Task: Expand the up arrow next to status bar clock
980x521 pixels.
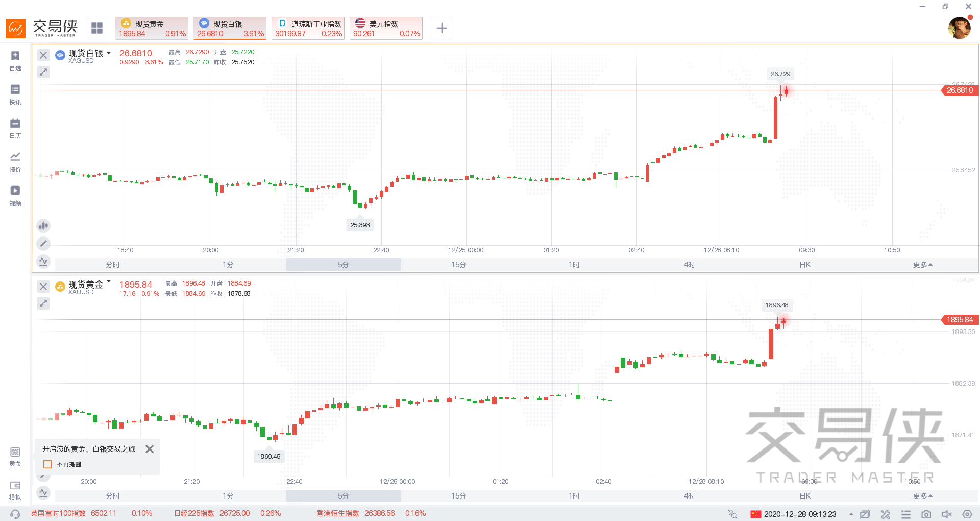Action: [x=851, y=514]
